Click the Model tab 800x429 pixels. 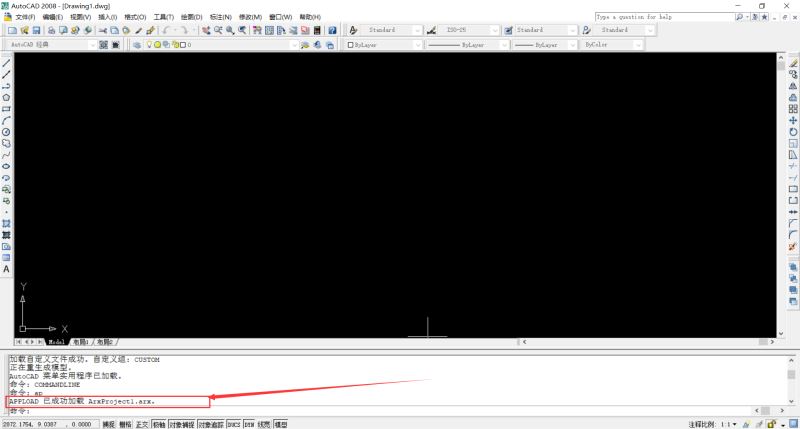[56, 342]
